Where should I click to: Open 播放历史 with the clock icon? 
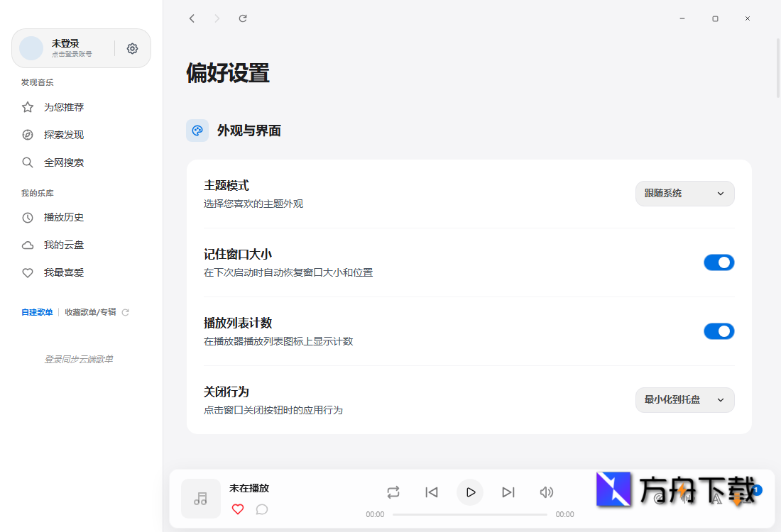(x=28, y=217)
